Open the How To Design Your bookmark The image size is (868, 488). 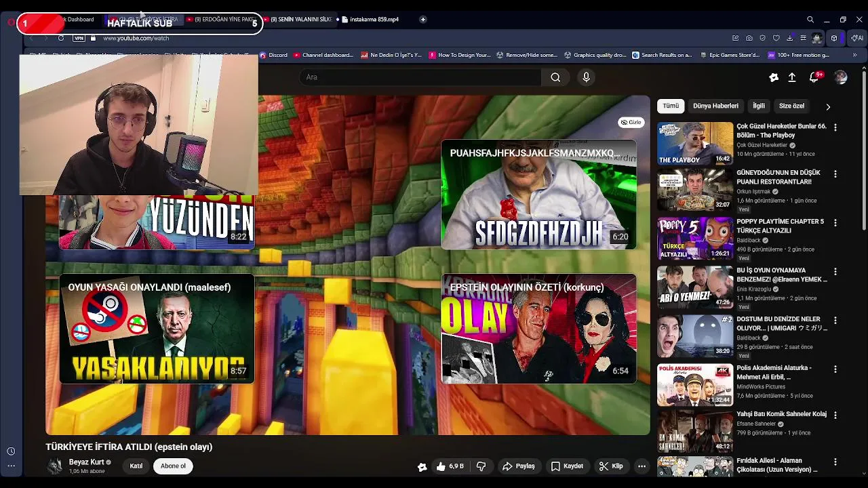point(460,55)
